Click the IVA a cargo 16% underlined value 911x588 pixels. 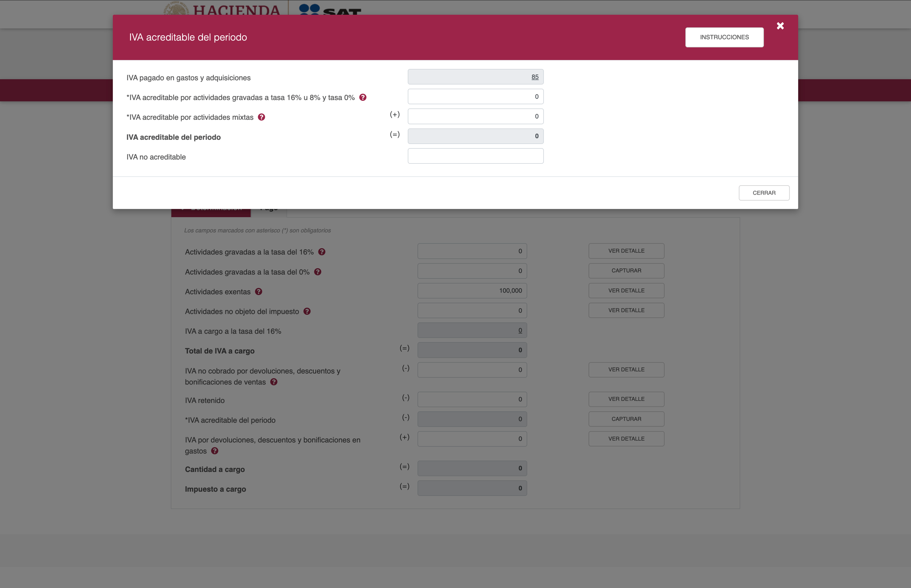pyautogui.click(x=520, y=331)
